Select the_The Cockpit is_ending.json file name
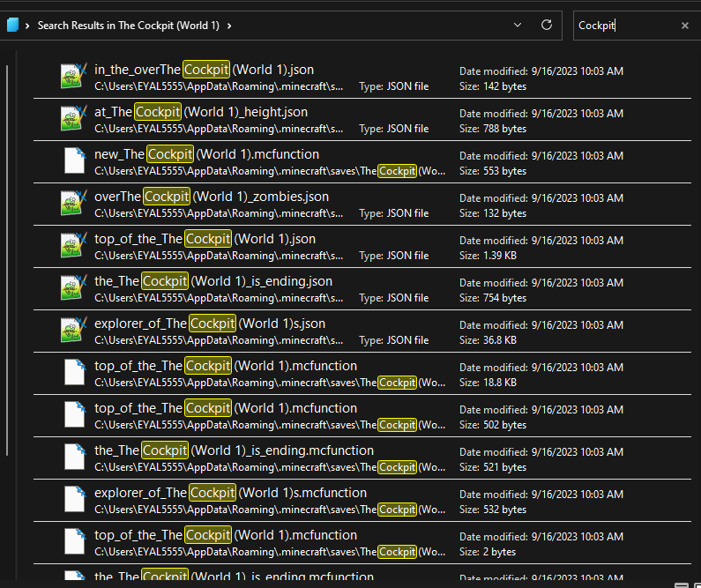The width and height of the screenshot is (701, 588). pyautogui.click(x=213, y=281)
